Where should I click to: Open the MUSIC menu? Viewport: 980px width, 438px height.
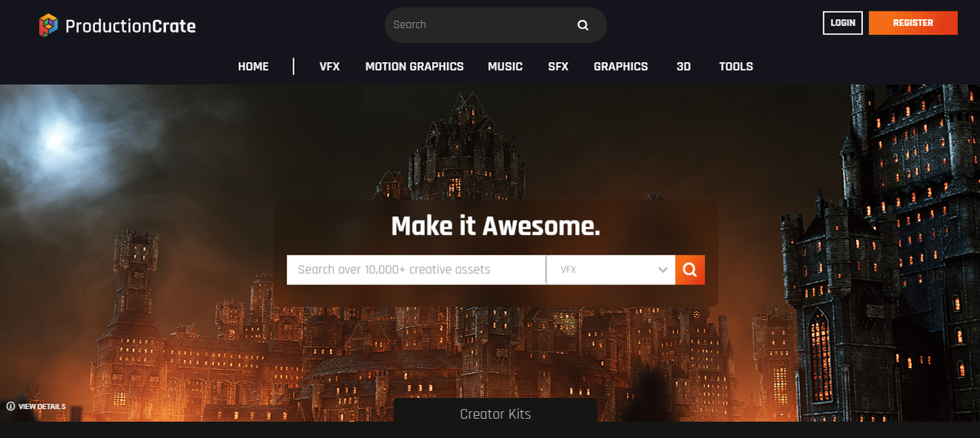[505, 67]
